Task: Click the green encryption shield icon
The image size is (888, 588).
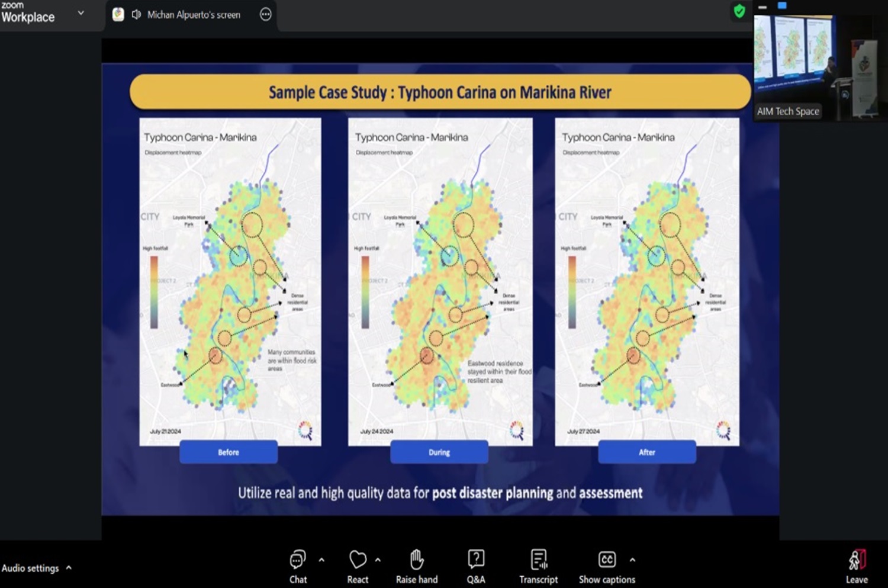Action: (739, 11)
